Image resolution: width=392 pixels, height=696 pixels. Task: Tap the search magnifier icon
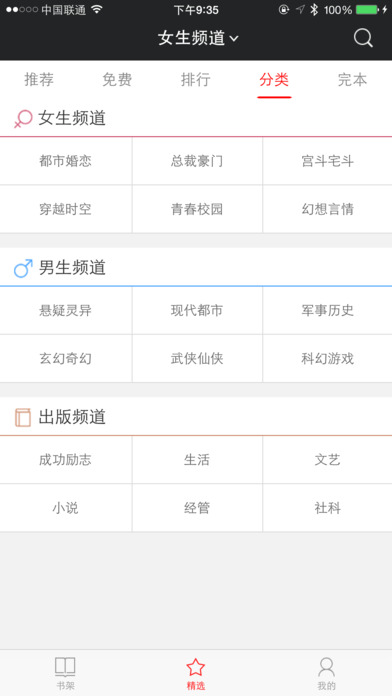pos(363,38)
